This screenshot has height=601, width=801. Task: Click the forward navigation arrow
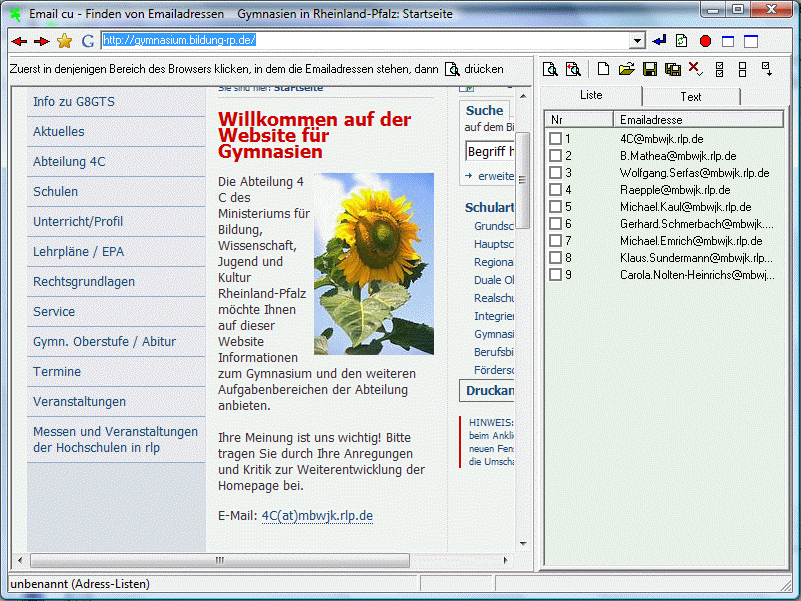coord(41,41)
